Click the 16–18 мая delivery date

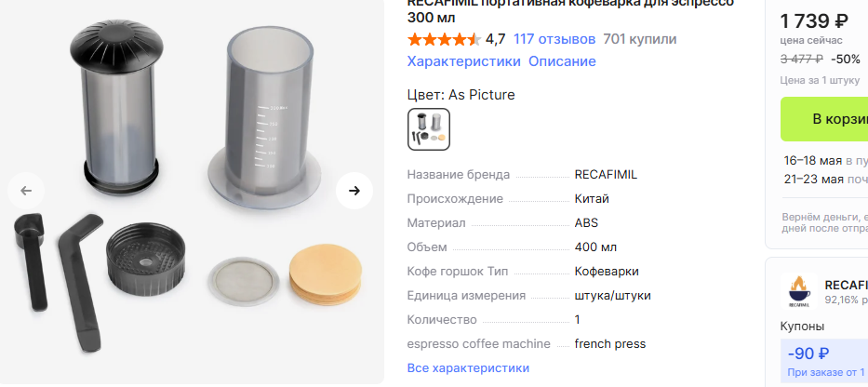(x=814, y=160)
